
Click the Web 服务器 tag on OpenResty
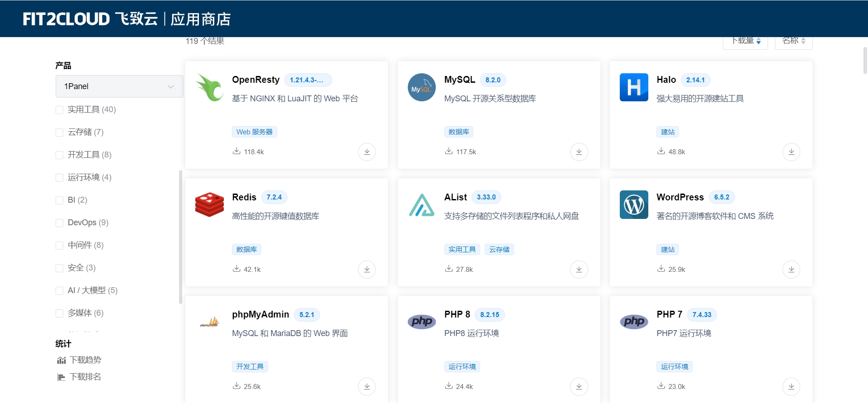point(255,132)
